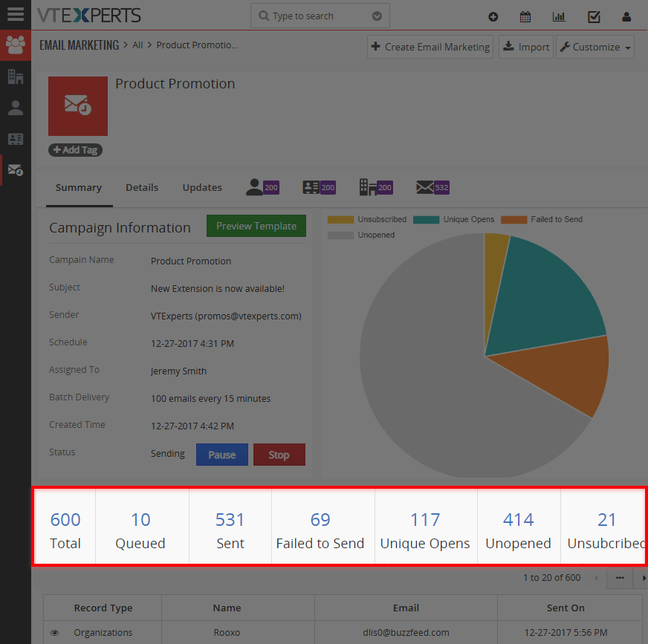This screenshot has height=644, width=648.
Task: View the Rooxo record eye icon
Action: pos(54,633)
